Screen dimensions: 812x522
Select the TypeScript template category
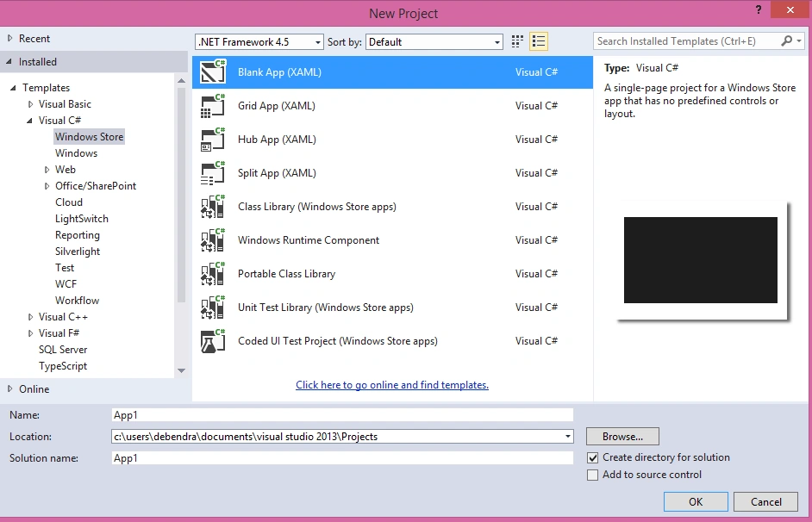[63, 366]
